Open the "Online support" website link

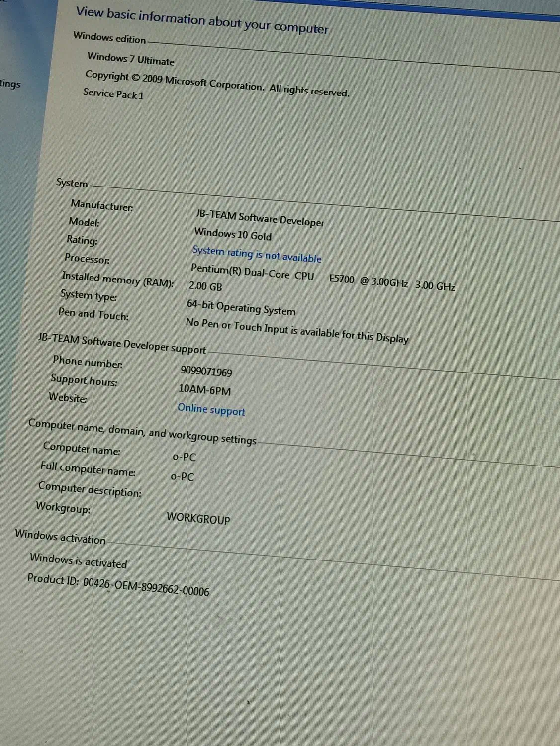[211, 410]
